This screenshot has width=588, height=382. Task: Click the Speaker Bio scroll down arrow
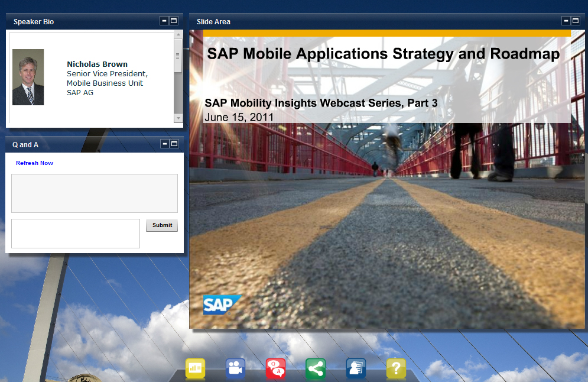tap(178, 118)
